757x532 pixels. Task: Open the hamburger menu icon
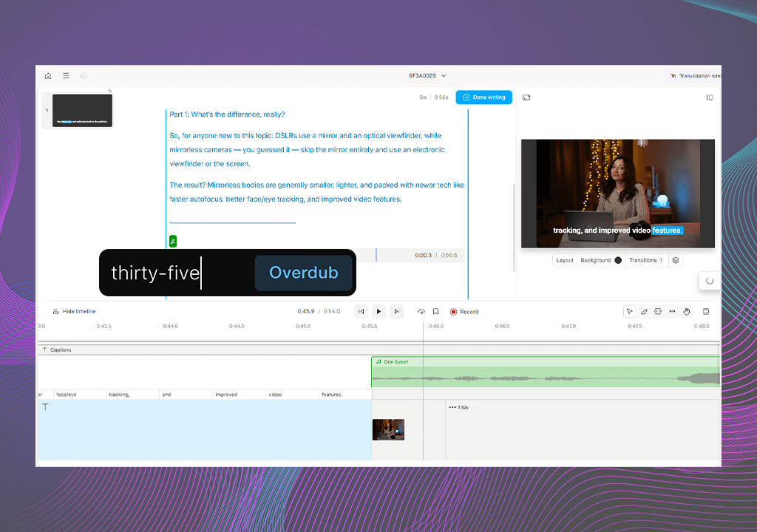coord(66,76)
